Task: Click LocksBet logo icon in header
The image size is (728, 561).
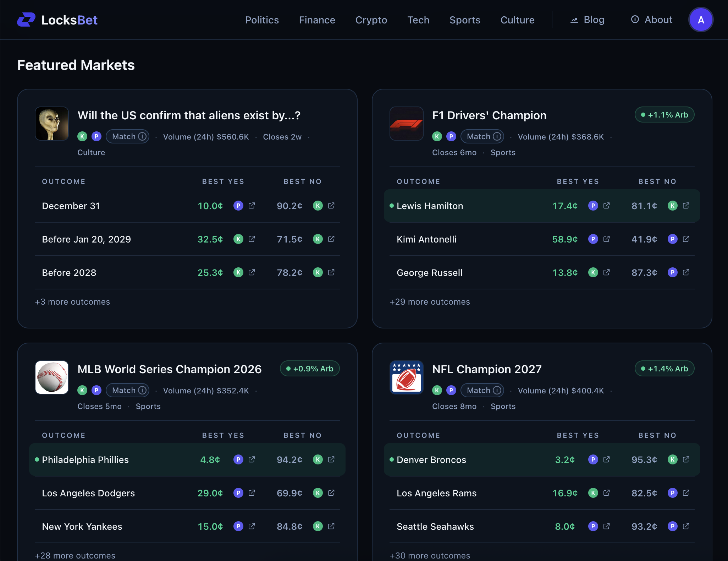Action: [26, 20]
